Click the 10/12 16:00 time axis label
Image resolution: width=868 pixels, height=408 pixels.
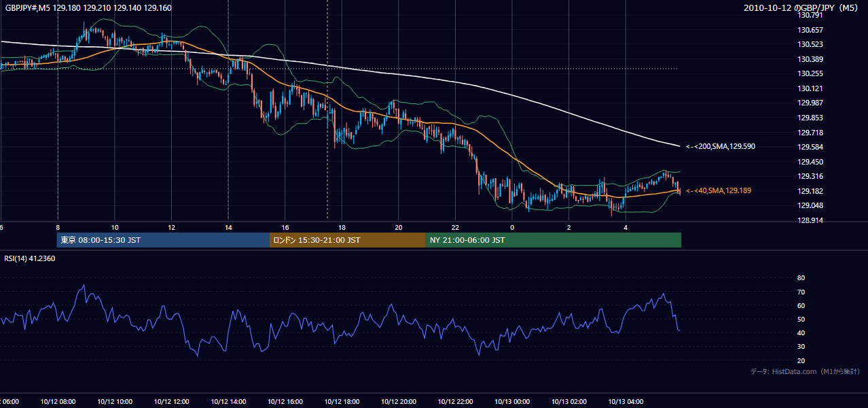coord(285,401)
